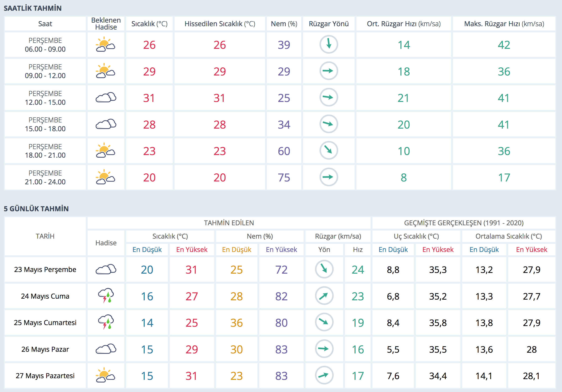The height and width of the screenshot is (392, 562).
Task: Click the 06.00 - 09.00 partly sunny weather icon
Action: tap(105, 45)
